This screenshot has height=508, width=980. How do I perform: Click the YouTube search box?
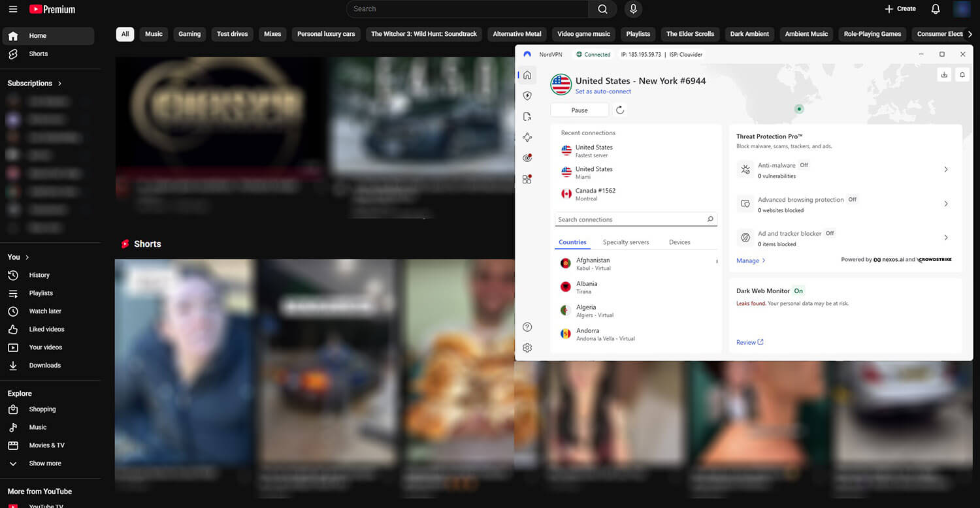[468, 9]
